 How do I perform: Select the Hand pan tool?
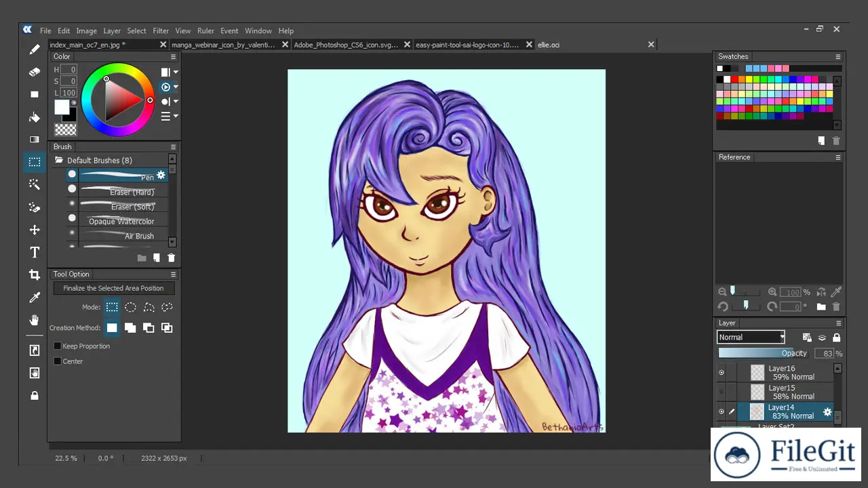[35, 320]
